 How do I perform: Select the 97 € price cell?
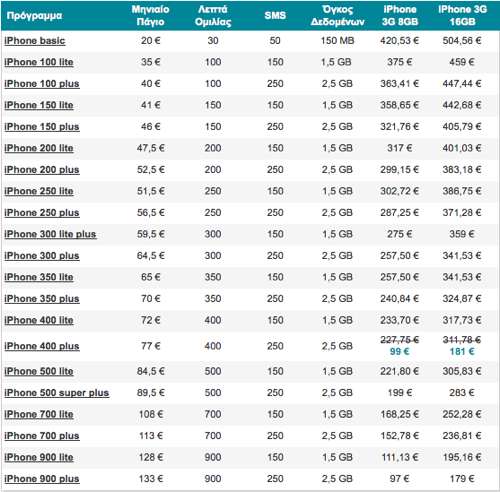[x=400, y=479]
